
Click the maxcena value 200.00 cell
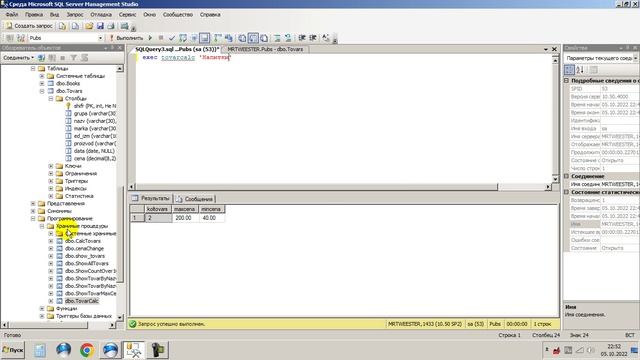click(185, 218)
